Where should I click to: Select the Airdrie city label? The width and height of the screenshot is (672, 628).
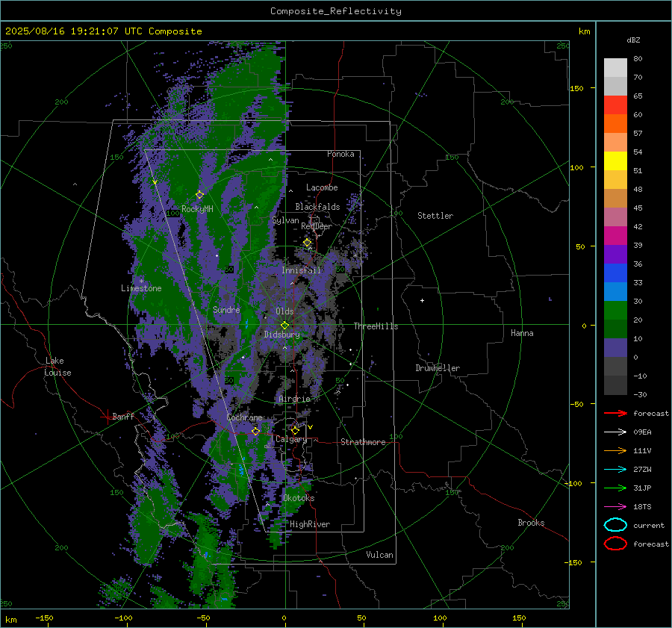(294, 399)
